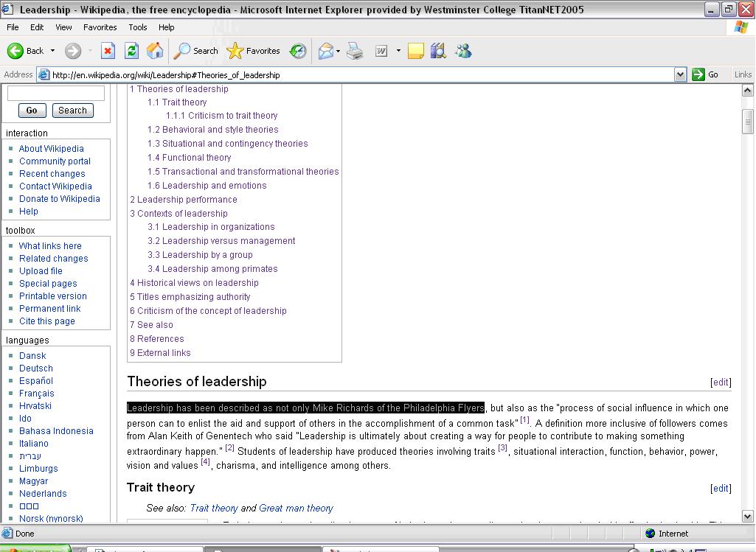This screenshot has height=552, width=756.
Task: Open the Tools menu
Action: tap(137, 27)
